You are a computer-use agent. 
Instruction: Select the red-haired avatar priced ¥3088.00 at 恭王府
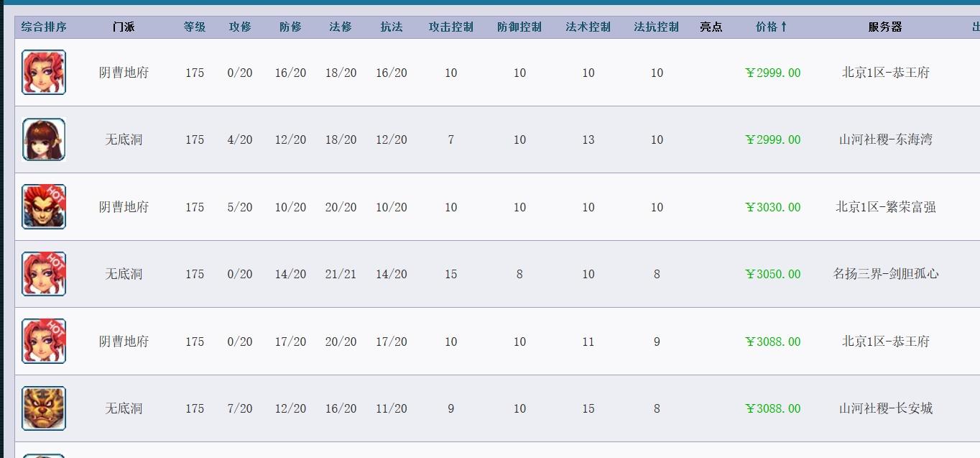tap(44, 342)
